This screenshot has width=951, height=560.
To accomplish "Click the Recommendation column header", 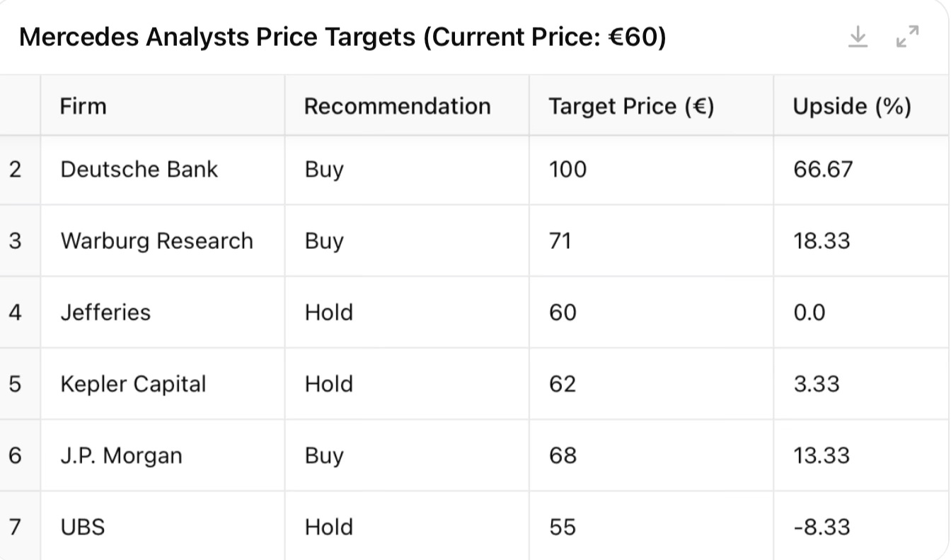I will tap(397, 106).
